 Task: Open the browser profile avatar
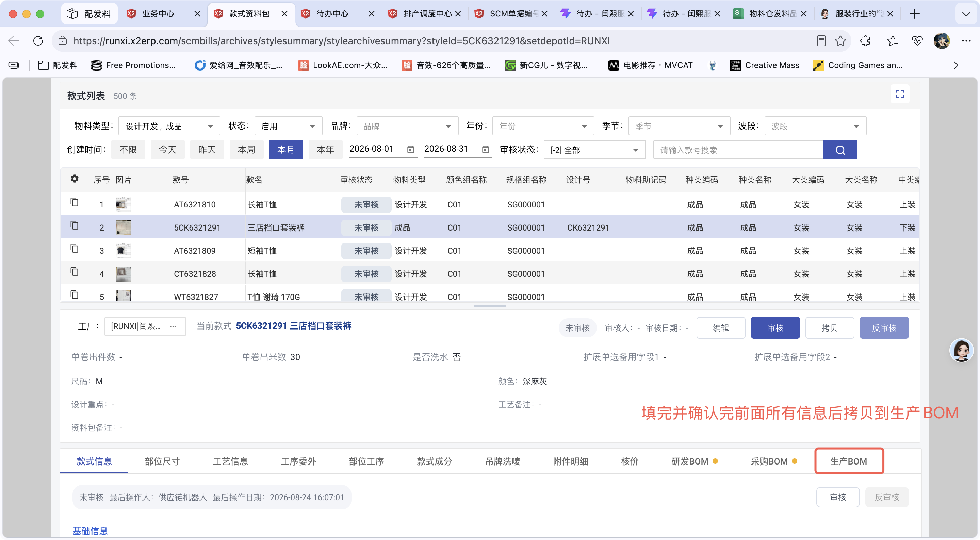click(x=942, y=41)
